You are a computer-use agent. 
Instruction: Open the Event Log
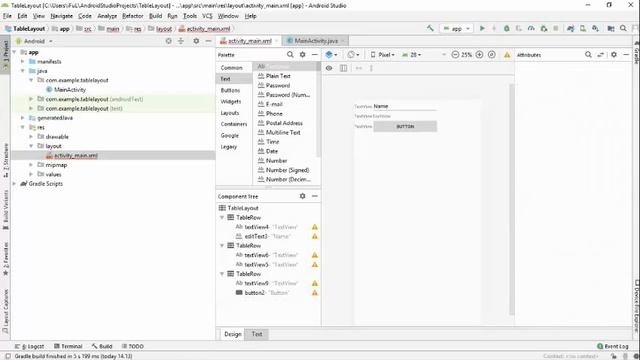612,346
